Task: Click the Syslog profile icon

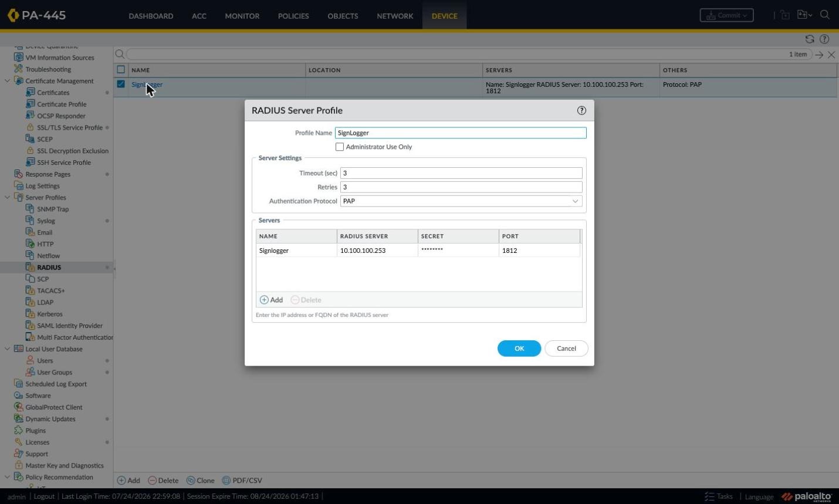Action: click(30, 221)
